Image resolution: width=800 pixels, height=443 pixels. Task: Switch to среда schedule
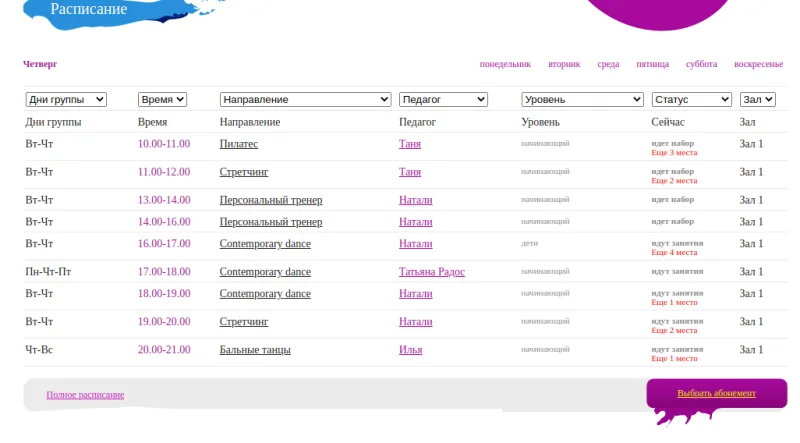click(x=608, y=64)
